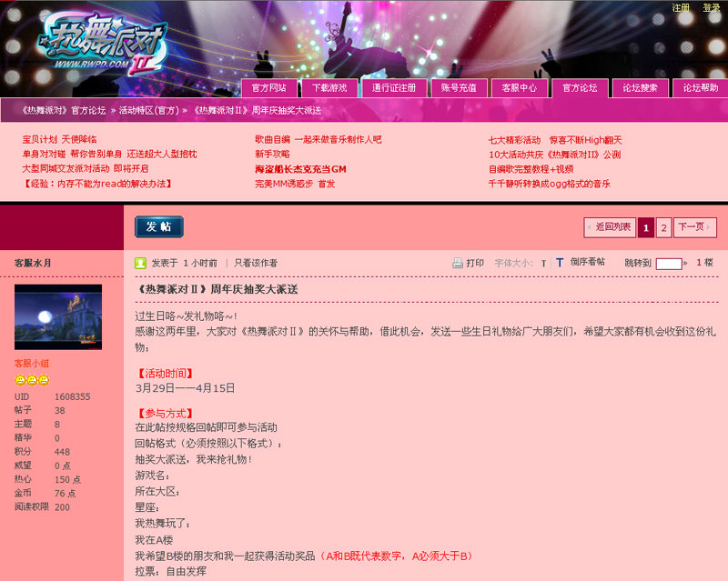The width and height of the screenshot is (728, 581).
Task: Click the smiley rank stars under 客服小组
Action: (32, 381)
